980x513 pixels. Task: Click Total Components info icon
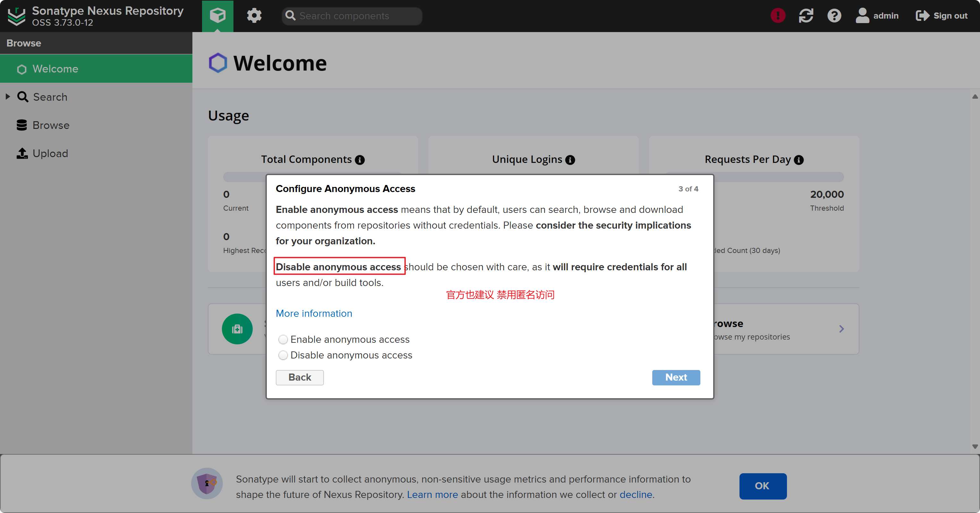pos(359,160)
